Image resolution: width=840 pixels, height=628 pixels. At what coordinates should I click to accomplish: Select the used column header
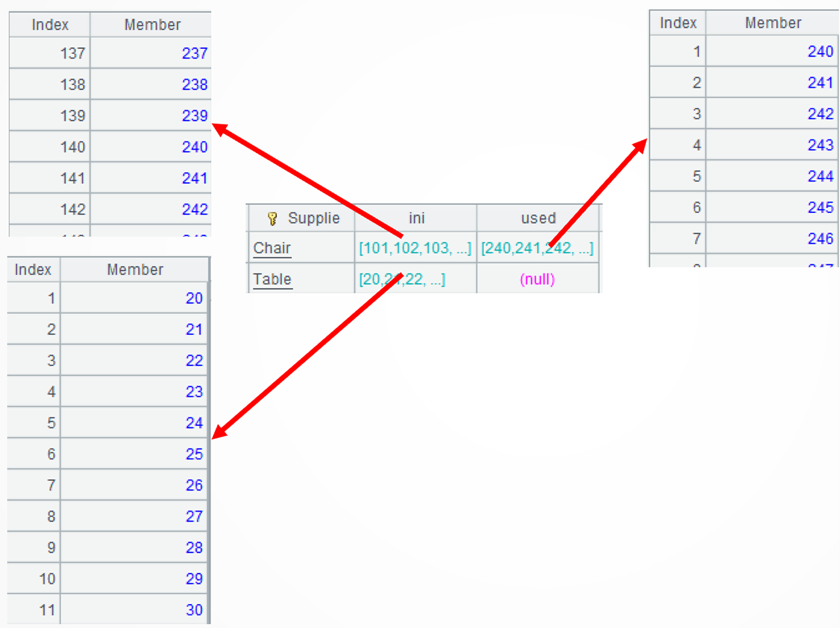pyautogui.click(x=538, y=218)
